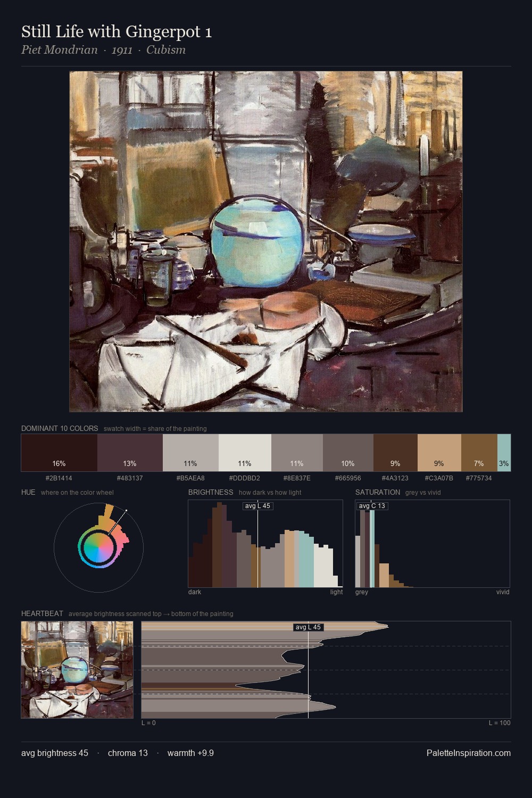Click the avg brightness 45 footer text
The width and height of the screenshot is (532, 798).
click(55, 753)
